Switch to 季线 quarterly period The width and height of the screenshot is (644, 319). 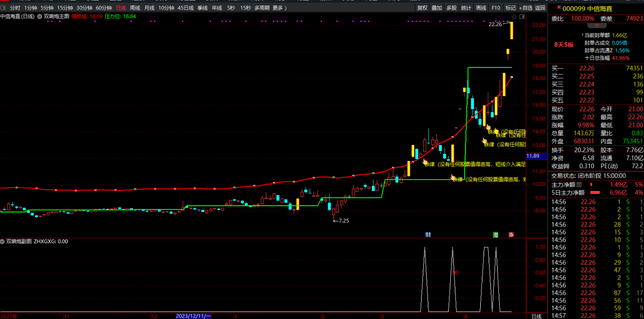[x=203, y=8]
